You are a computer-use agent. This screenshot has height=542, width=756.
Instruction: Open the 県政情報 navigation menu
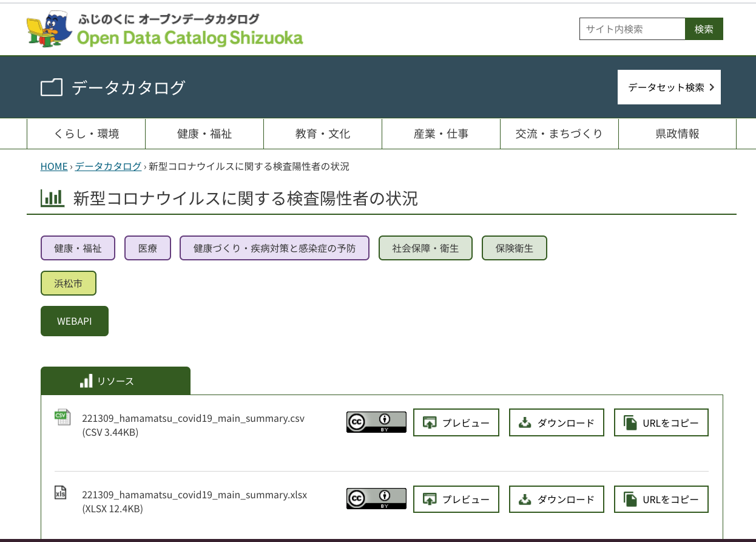(x=677, y=134)
